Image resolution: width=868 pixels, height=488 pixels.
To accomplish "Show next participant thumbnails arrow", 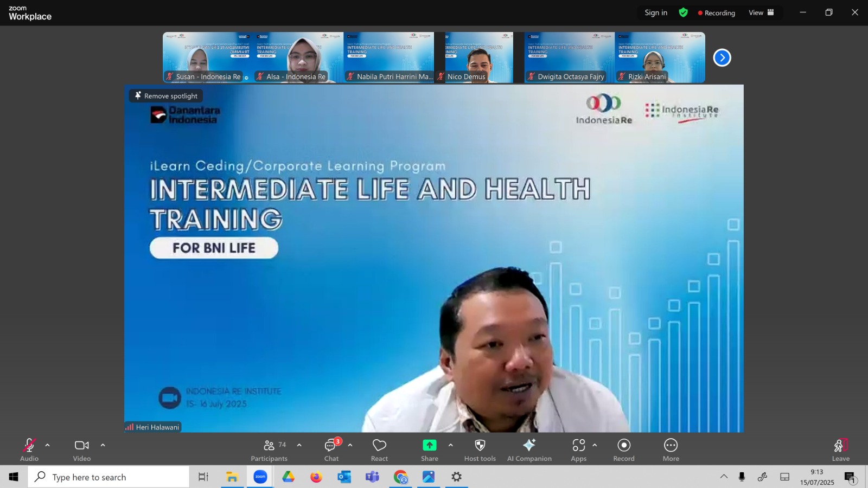I will pos(722,57).
